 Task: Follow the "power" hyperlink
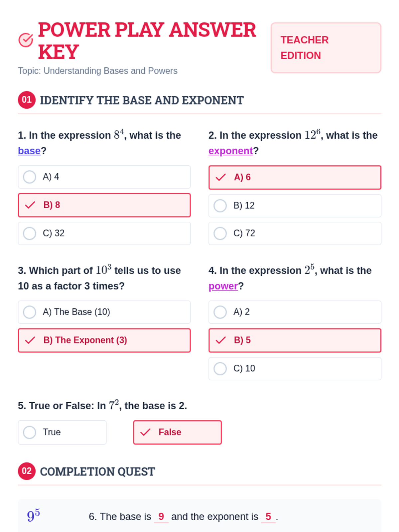pos(223,286)
